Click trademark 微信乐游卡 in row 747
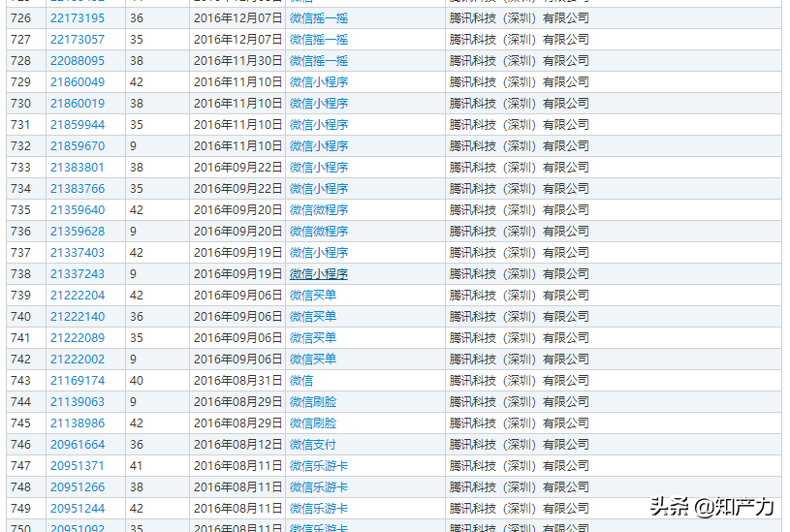 (318, 466)
